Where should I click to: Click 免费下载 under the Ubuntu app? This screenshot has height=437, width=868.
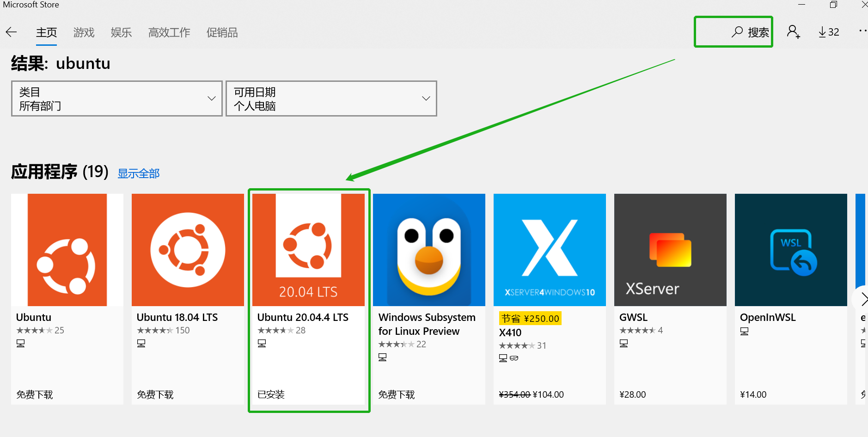click(x=35, y=394)
